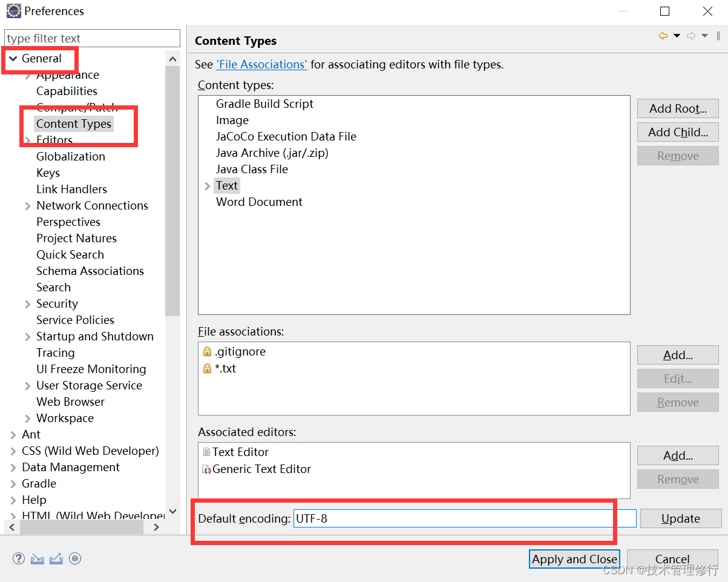Expand the Ant category
Viewport: 728px width, 582px height.
click(x=13, y=435)
